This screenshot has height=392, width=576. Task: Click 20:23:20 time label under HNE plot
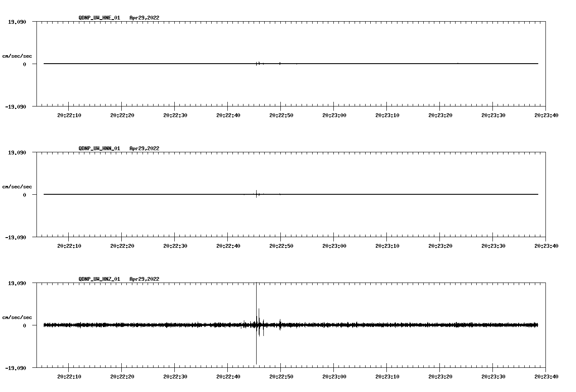point(440,115)
